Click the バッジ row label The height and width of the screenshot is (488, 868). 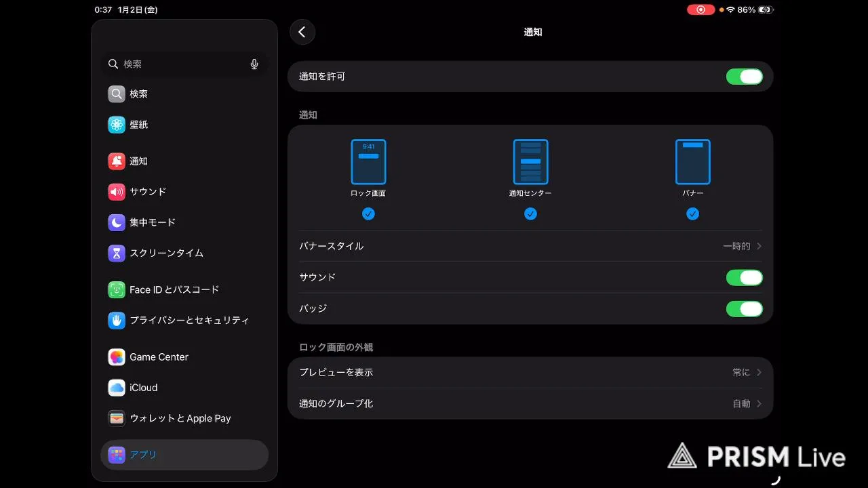click(313, 308)
